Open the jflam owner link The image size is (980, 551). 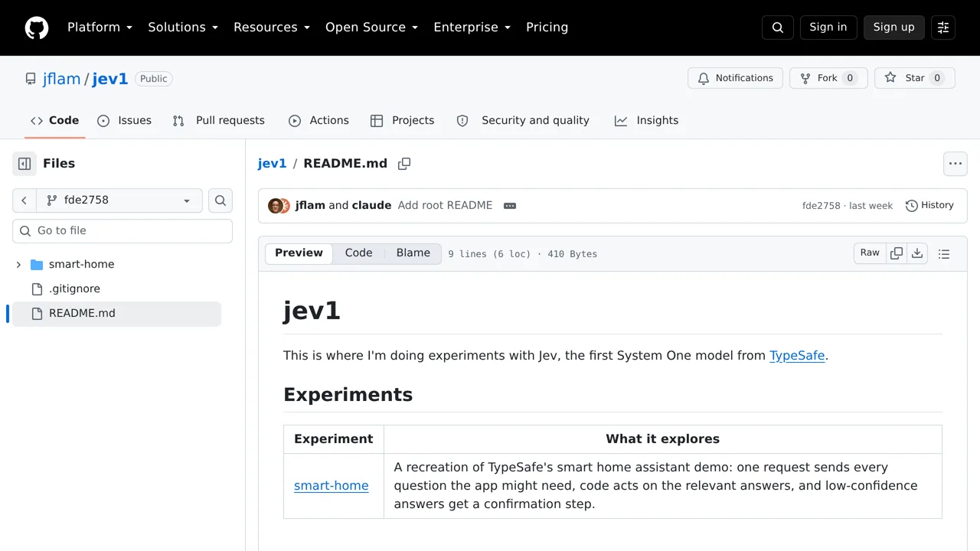pos(62,79)
